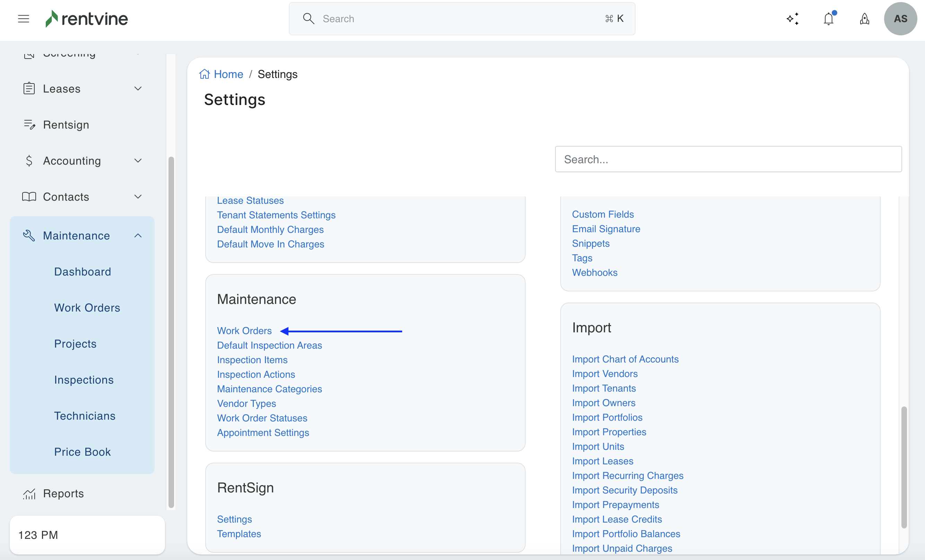Open the Work Orders settings link
The image size is (925, 560).
(244, 330)
